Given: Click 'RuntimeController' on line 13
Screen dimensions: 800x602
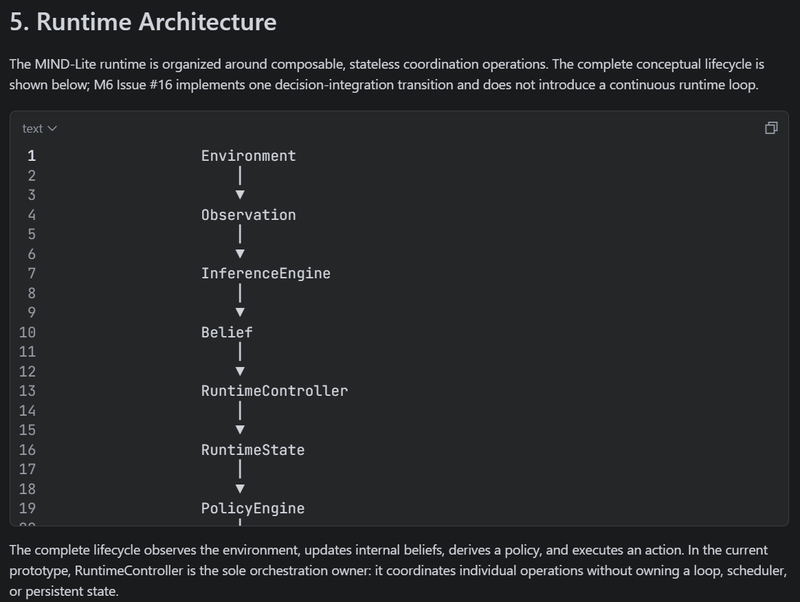Looking at the screenshot, I should pyautogui.click(x=274, y=391).
